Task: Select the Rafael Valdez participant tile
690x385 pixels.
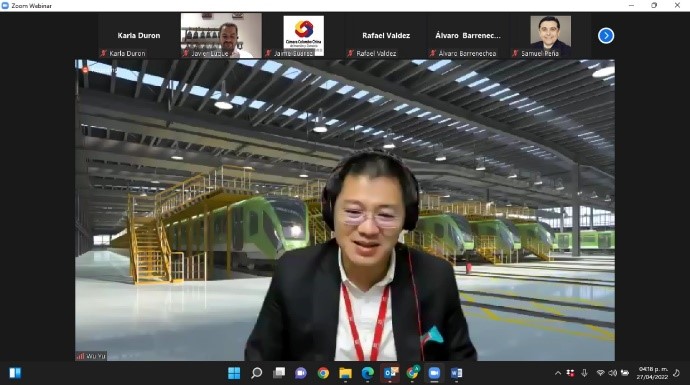Action: pos(386,36)
